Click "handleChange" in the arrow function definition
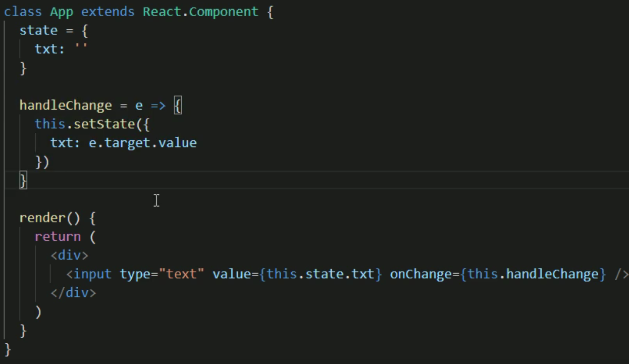The width and height of the screenshot is (629, 364). [66, 106]
